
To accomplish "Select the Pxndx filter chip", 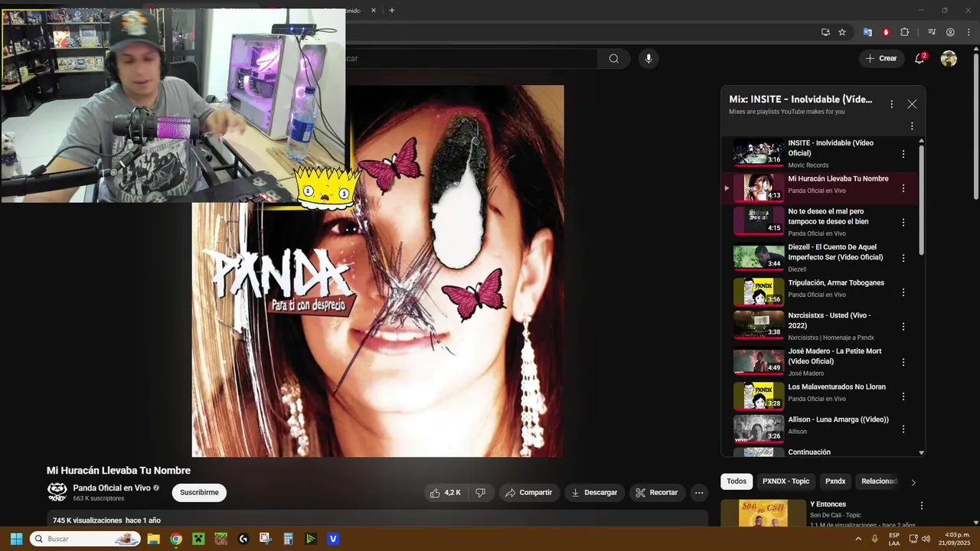I will tap(835, 481).
